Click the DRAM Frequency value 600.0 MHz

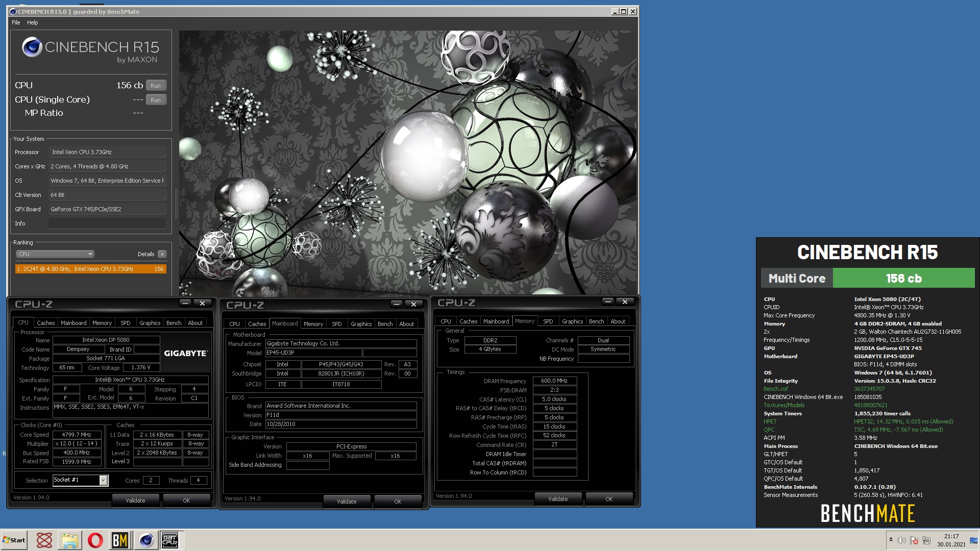(x=555, y=381)
